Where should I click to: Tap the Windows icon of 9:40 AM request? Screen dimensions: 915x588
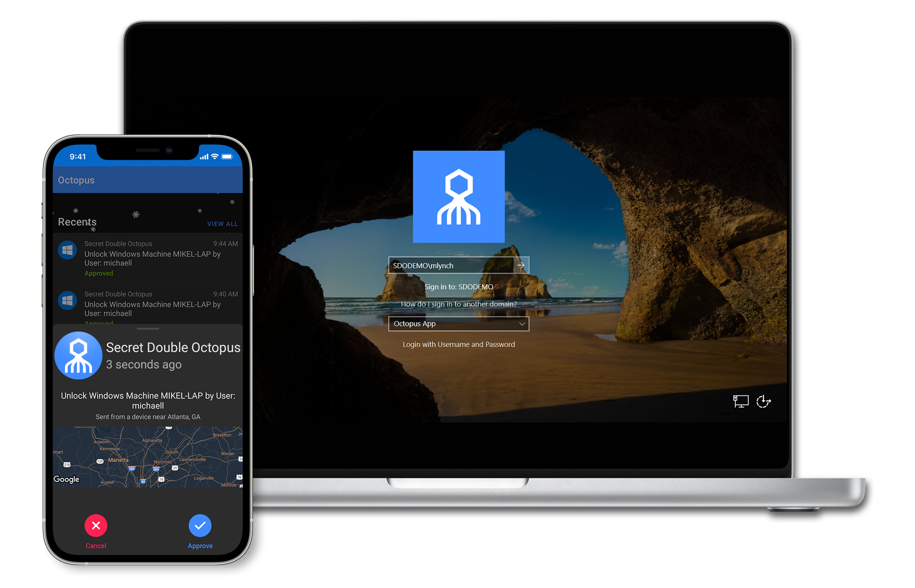(68, 300)
